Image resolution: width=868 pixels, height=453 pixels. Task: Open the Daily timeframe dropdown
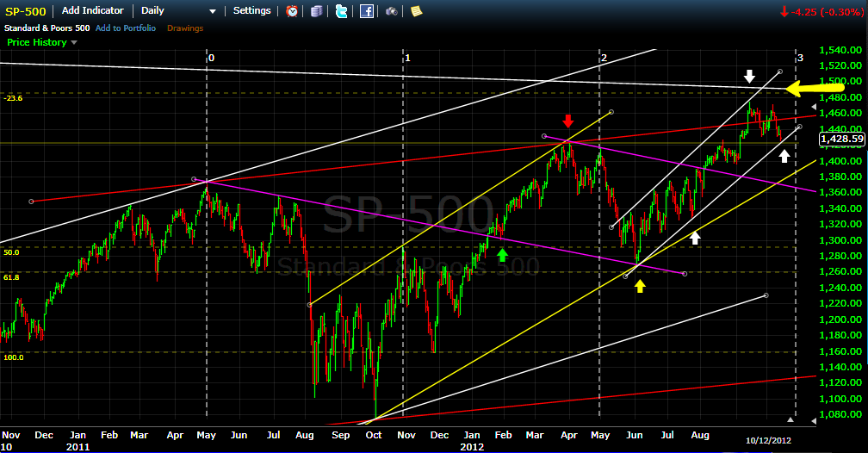(178, 10)
